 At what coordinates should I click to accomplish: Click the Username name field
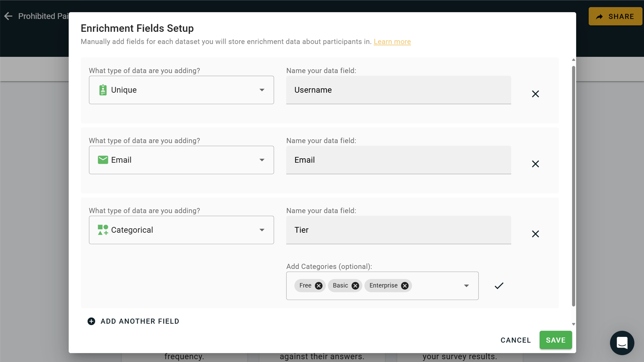tap(398, 90)
